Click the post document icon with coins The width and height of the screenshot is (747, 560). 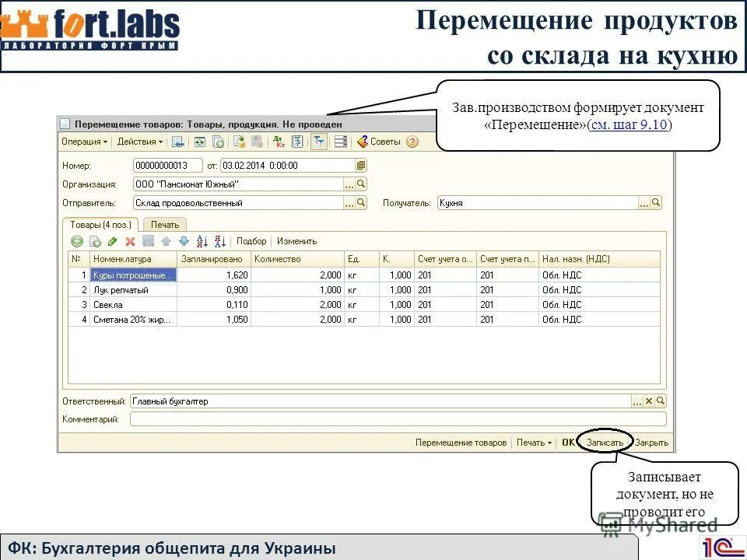click(239, 142)
